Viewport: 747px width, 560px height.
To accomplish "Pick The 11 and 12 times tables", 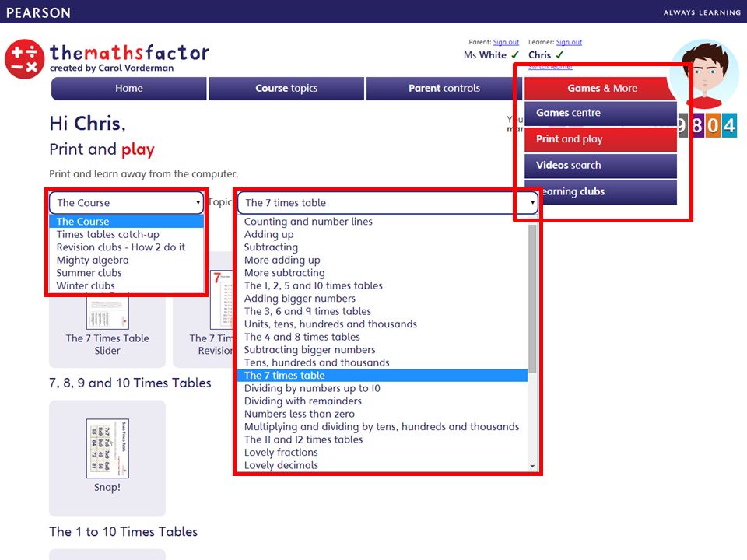I will tap(383, 440).
